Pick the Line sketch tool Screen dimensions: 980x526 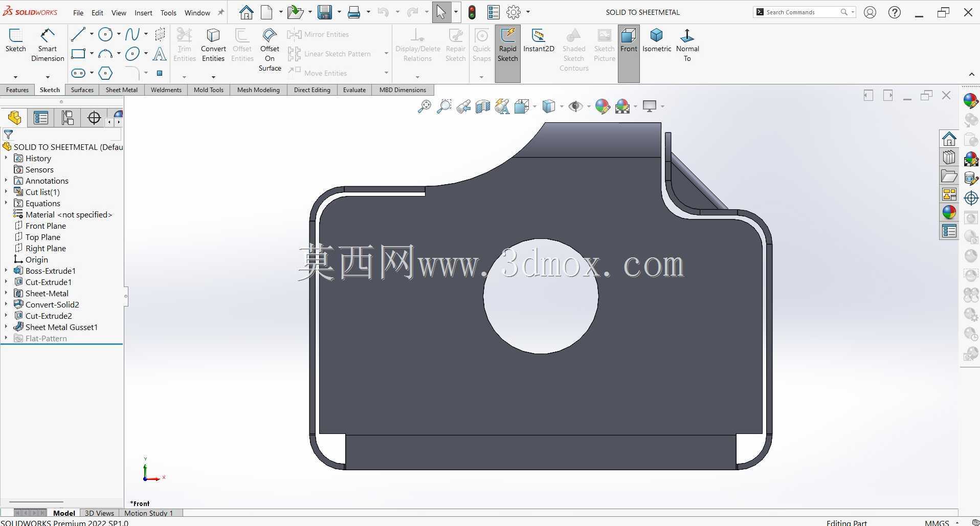[x=78, y=34]
